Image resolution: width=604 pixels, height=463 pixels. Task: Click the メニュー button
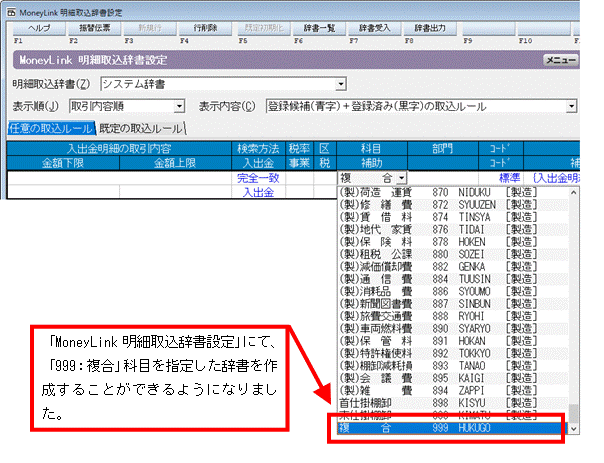[x=561, y=60]
